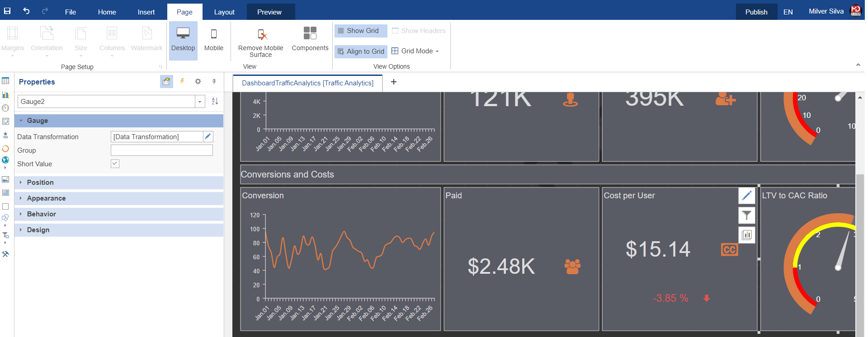This screenshot has height=337, width=868.
Task: Collapse the ribbon with chevron
Action: pyautogui.click(x=858, y=65)
